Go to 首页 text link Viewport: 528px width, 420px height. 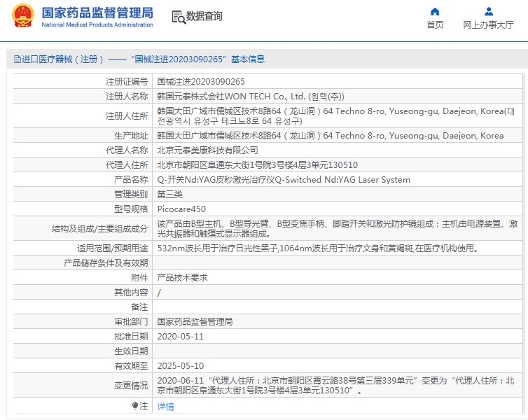tap(435, 25)
